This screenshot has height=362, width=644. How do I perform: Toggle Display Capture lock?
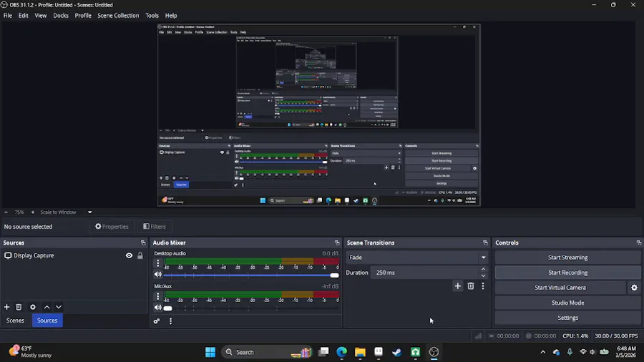click(x=140, y=255)
